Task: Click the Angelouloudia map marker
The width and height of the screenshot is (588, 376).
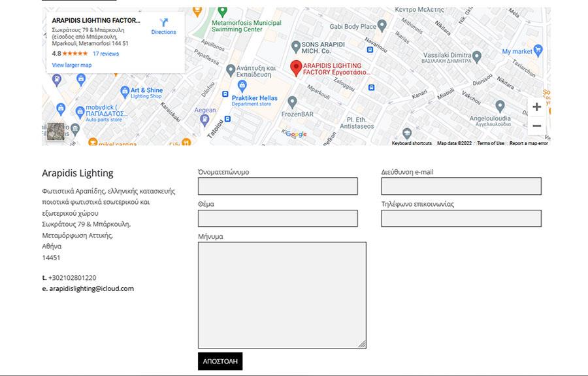Action: [500, 107]
